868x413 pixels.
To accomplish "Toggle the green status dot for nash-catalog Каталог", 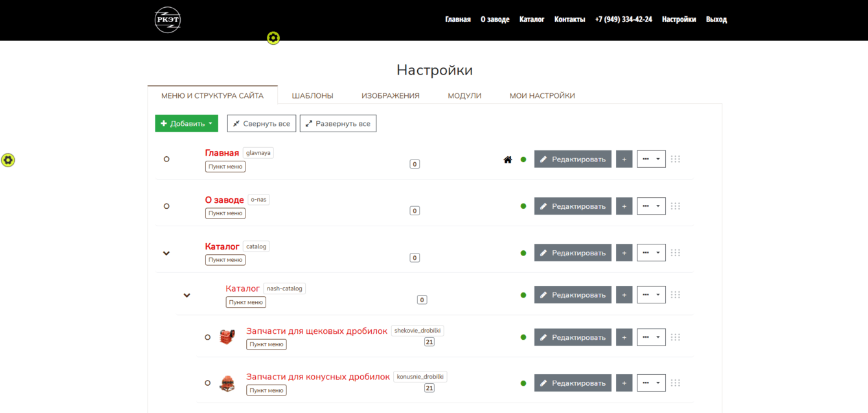I will [x=523, y=295].
